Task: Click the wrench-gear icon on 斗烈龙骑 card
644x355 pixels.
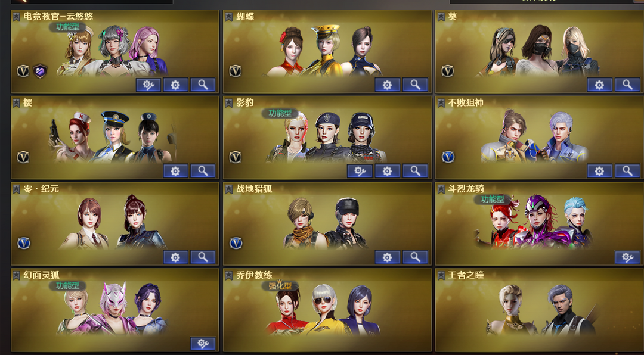Action: point(627,257)
